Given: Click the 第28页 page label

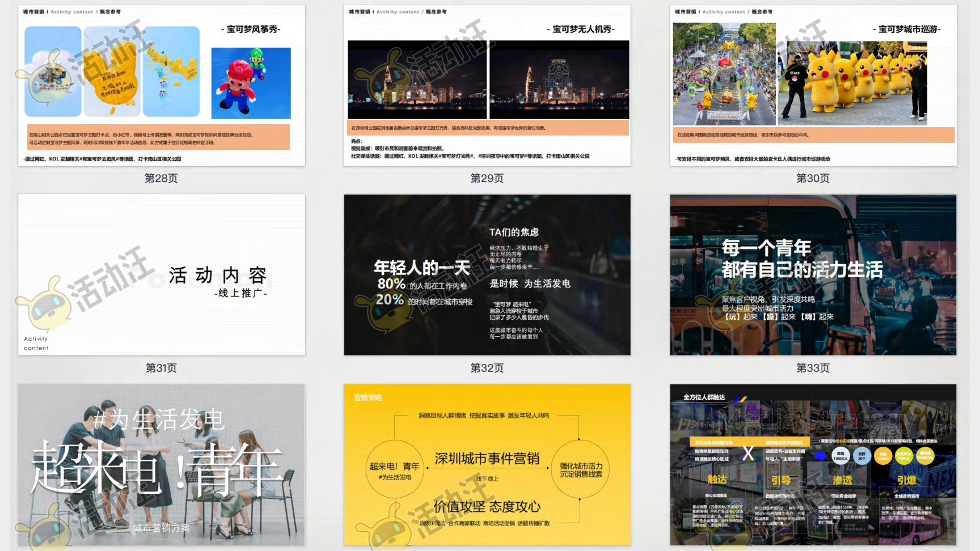Looking at the screenshot, I should (x=161, y=179).
